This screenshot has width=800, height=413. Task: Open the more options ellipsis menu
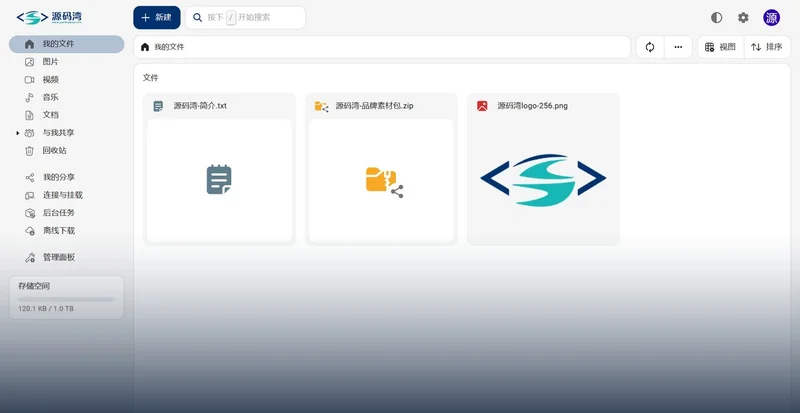(x=678, y=47)
